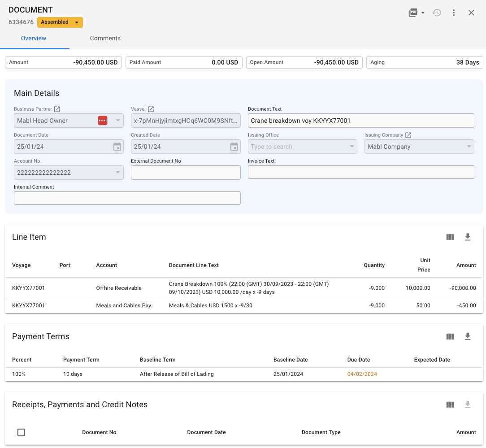This screenshot has width=486, height=448.
Task: Open the three-dot more options menu
Action: point(454,13)
